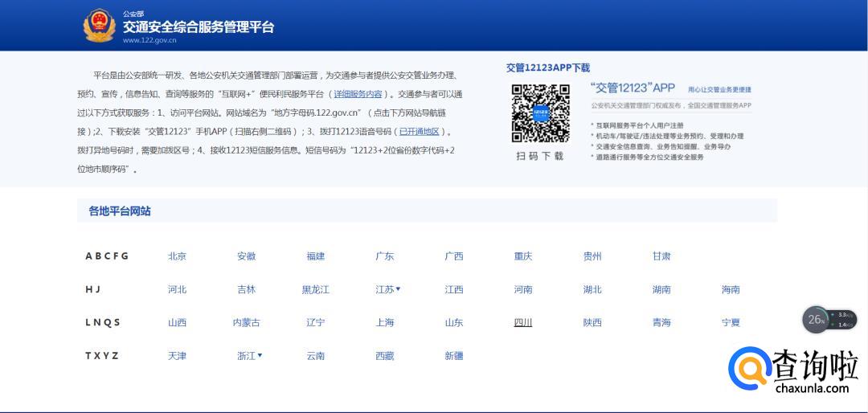Select 黑龙江 province link
868x413 pixels.
coord(316,289)
